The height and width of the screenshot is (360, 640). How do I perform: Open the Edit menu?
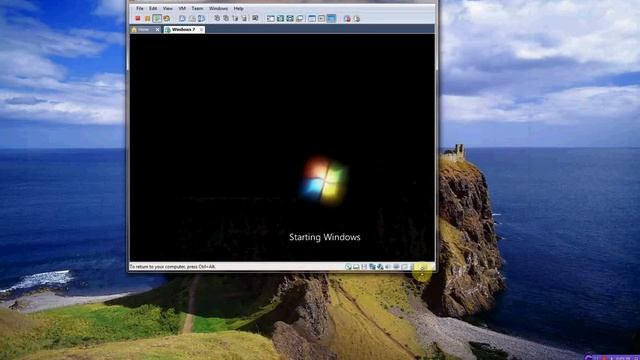153,8
